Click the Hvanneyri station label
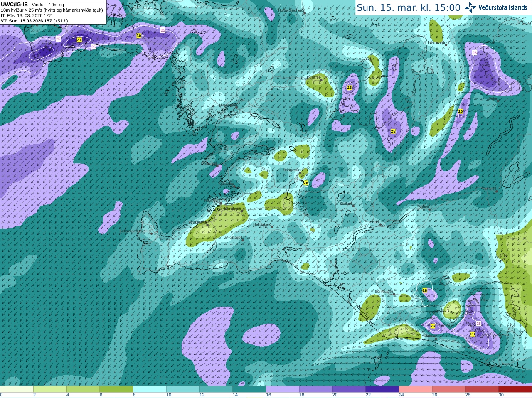Viewport: 532px width, 398px height. tap(227, 105)
